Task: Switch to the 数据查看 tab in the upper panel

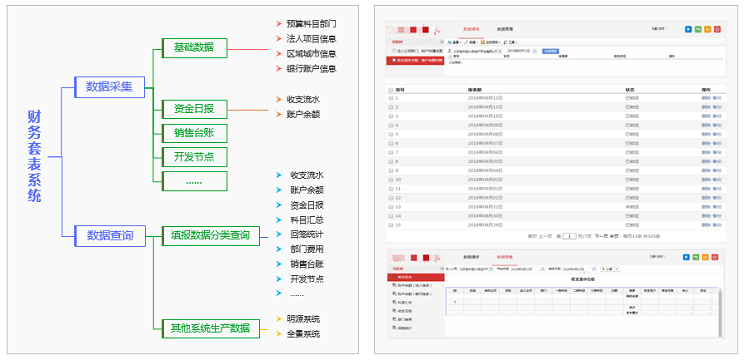Action: [504, 29]
